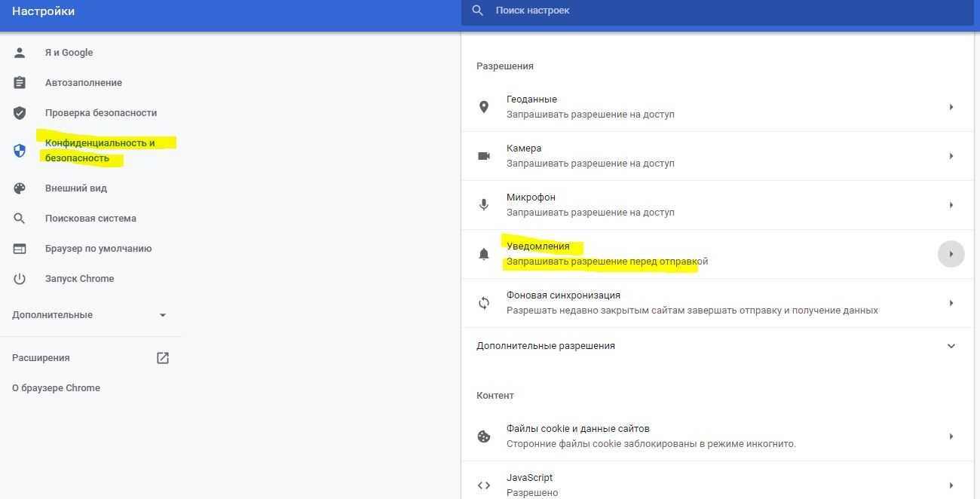Image resolution: width=980 pixels, height=499 pixels.
Task: Click the sync arrows icon for Фоновая синхронизация
Action: (484, 303)
